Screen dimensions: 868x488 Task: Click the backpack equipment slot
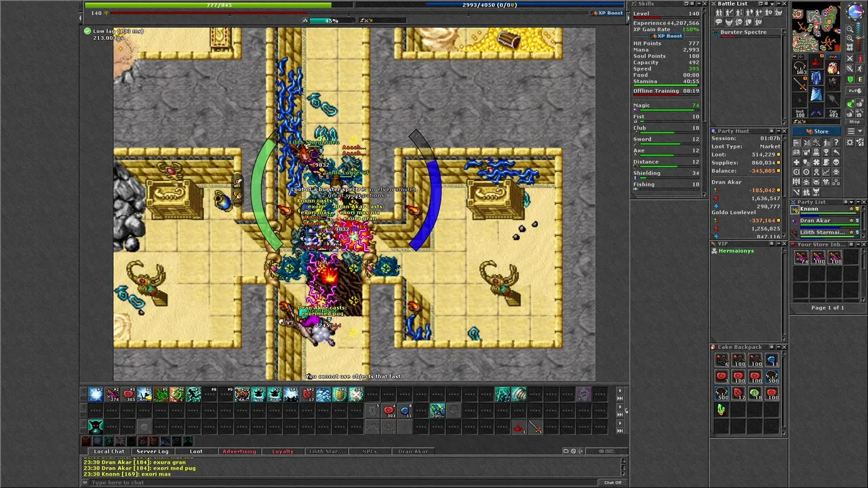coord(833,68)
